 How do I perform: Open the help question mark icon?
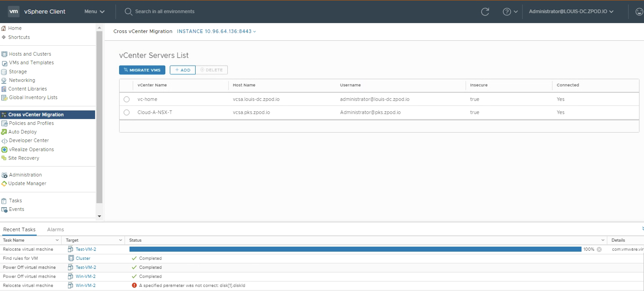click(x=507, y=12)
